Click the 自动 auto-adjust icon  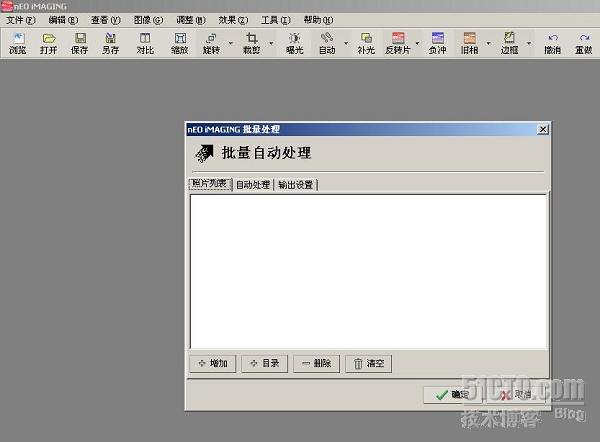pyautogui.click(x=327, y=43)
